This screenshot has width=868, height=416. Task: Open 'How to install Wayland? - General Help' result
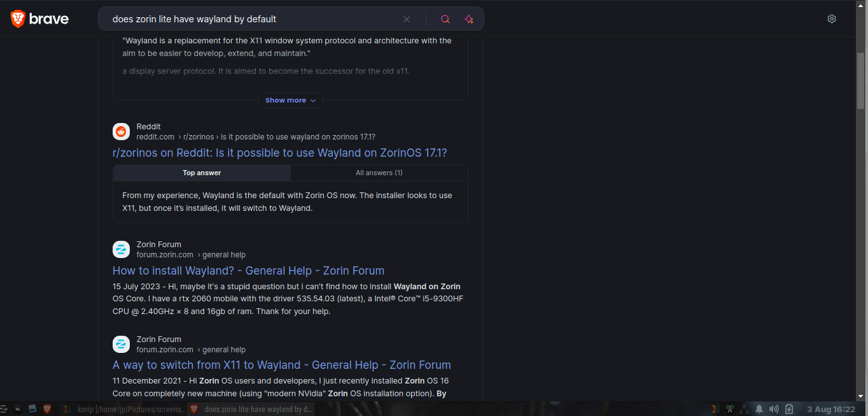tap(249, 271)
